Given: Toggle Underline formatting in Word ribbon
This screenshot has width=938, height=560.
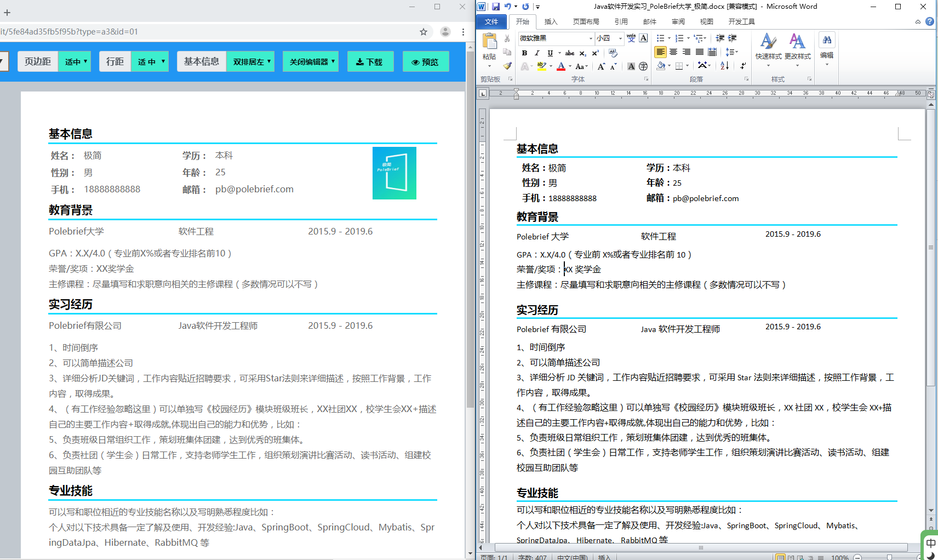Looking at the screenshot, I should (550, 53).
